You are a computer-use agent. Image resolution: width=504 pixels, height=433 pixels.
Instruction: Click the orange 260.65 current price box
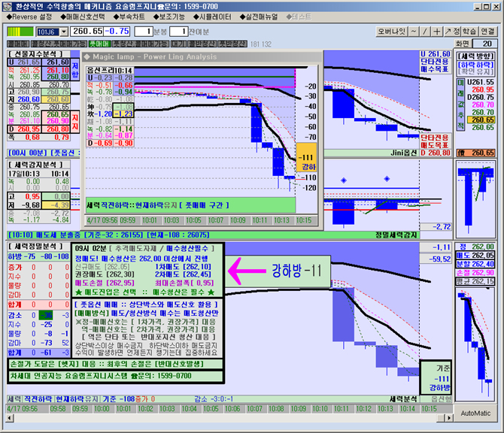475,153
